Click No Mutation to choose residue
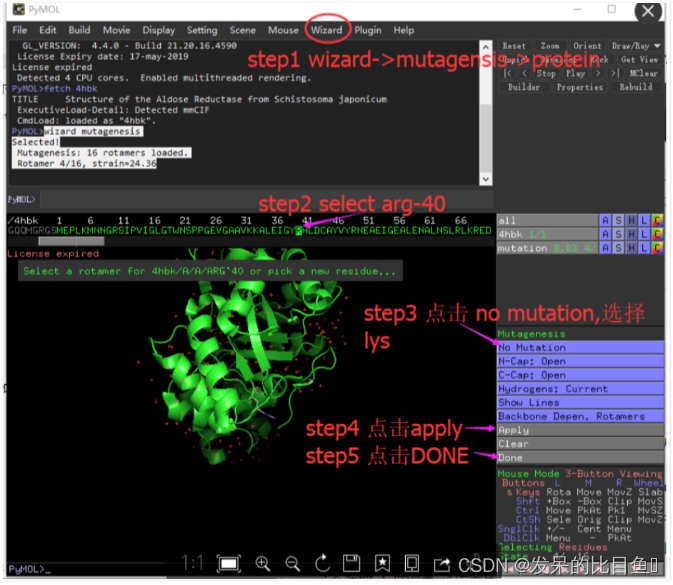673x585 pixels. (x=580, y=347)
